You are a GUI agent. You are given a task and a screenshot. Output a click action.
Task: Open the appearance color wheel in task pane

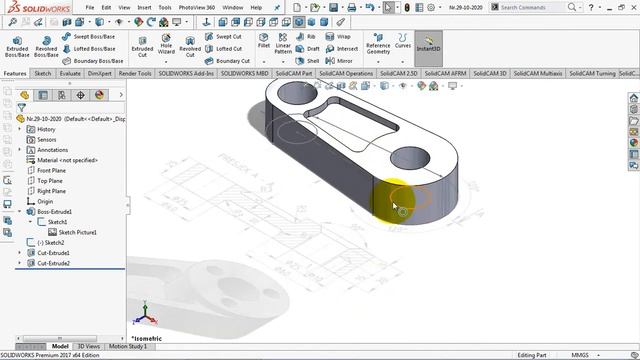pyautogui.click(x=633, y=143)
